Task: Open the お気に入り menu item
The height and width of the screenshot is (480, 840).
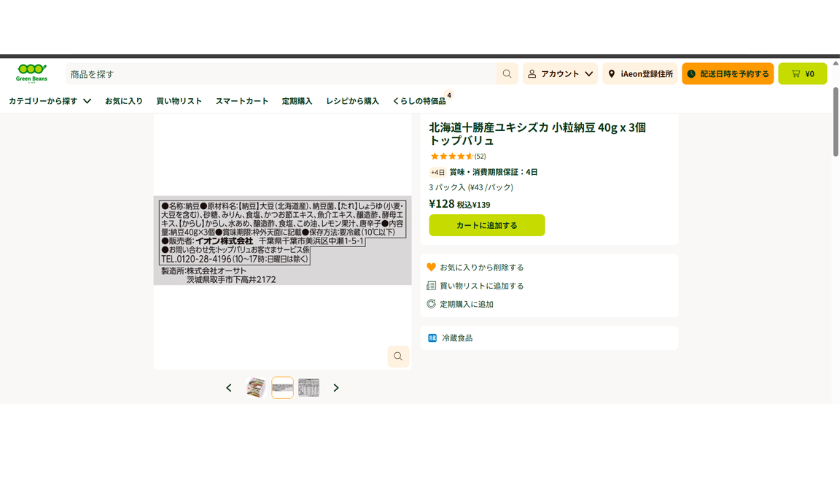Action: [x=124, y=101]
